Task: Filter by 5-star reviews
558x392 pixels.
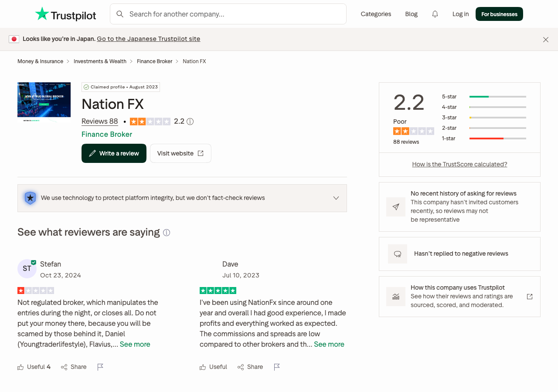Action: pyautogui.click(x=484, y=97)
